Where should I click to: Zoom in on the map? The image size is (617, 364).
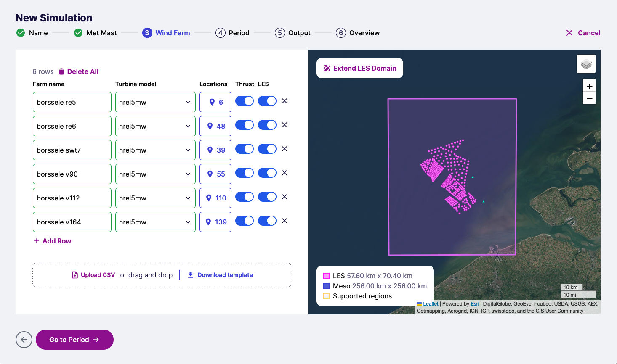[x=589, y=86]
